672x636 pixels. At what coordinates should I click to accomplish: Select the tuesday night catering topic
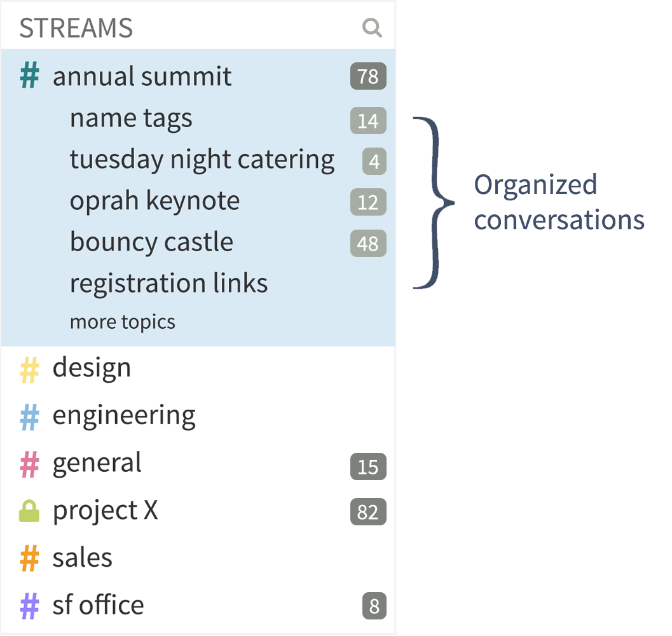tap(202, 159)
